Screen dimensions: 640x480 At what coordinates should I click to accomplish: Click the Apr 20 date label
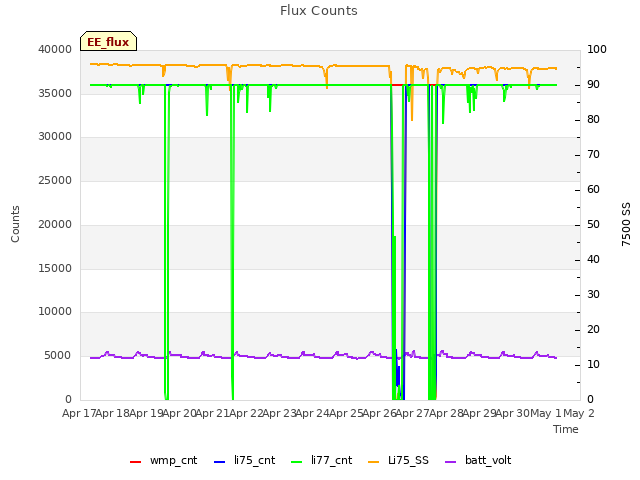179,413
